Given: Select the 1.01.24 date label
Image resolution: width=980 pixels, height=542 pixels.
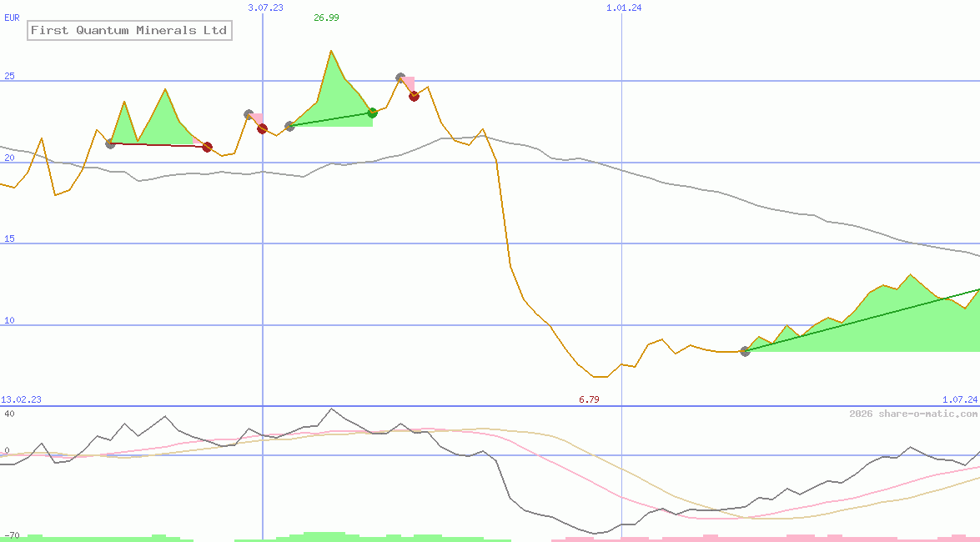Looking at the screenshot, I should click(x=624, y=8).
